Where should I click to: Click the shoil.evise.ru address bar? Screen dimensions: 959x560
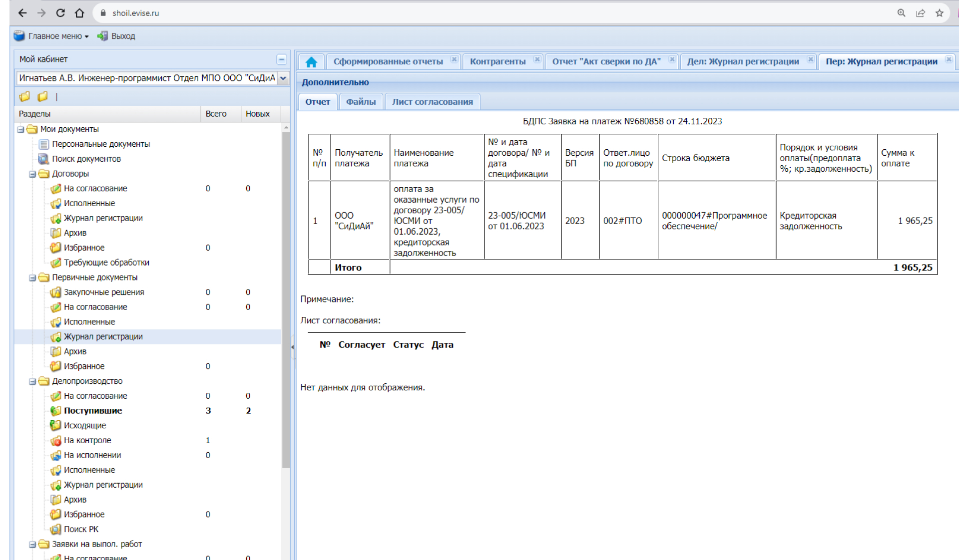pos(489,13)
